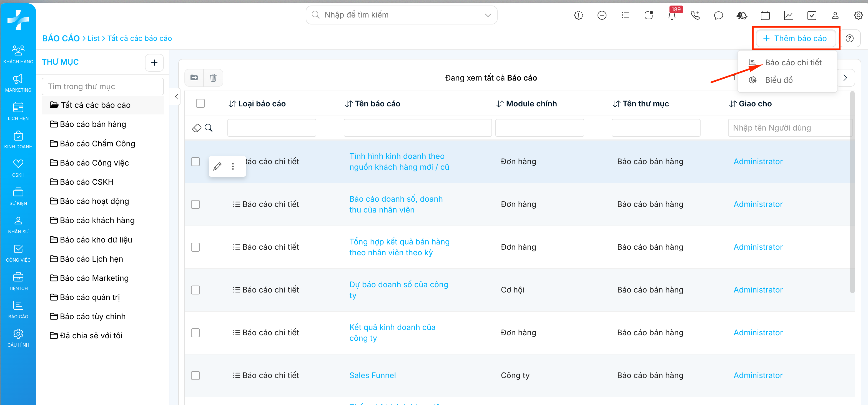868x405 pixels.
Task: Collapse the folder panel with chevron
Action: pyautogui.click(x=176, y=97)
